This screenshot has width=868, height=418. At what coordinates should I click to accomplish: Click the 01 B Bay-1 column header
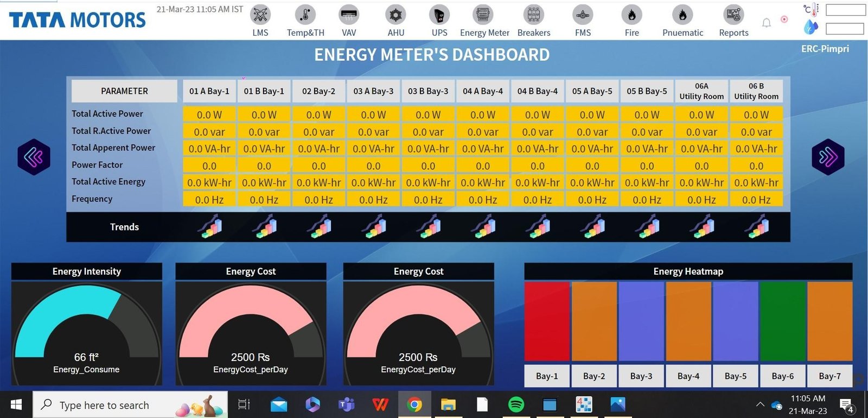(264, 91)
